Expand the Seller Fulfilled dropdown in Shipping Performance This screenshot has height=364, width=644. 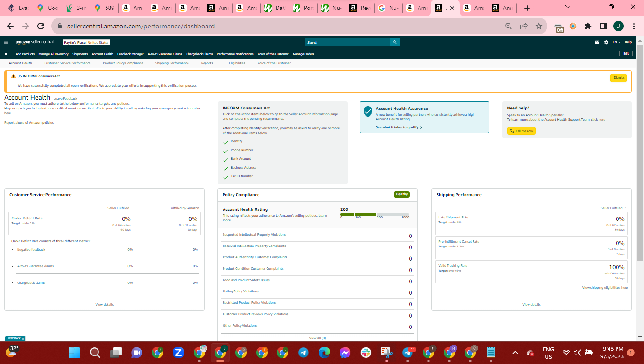(613, 208)
